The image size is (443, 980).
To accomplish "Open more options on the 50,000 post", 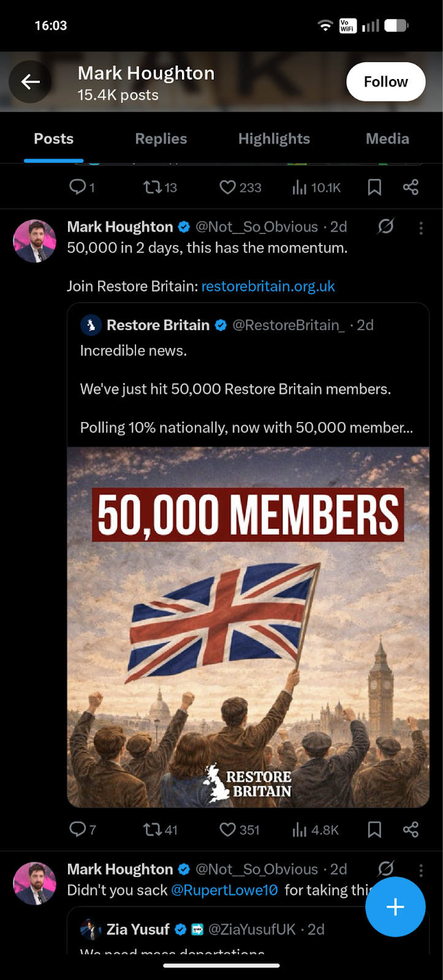I will tap(421, 228).
